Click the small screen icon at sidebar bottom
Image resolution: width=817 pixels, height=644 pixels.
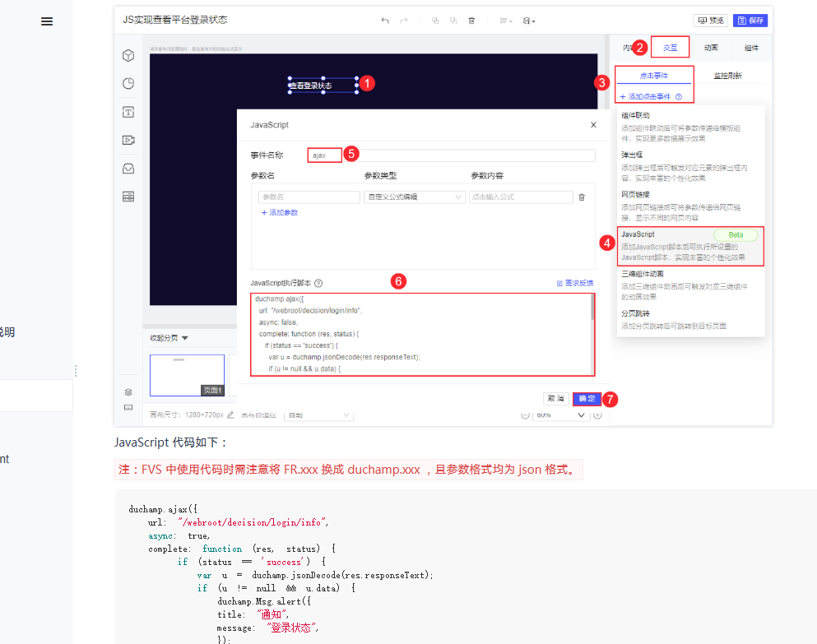128,407
